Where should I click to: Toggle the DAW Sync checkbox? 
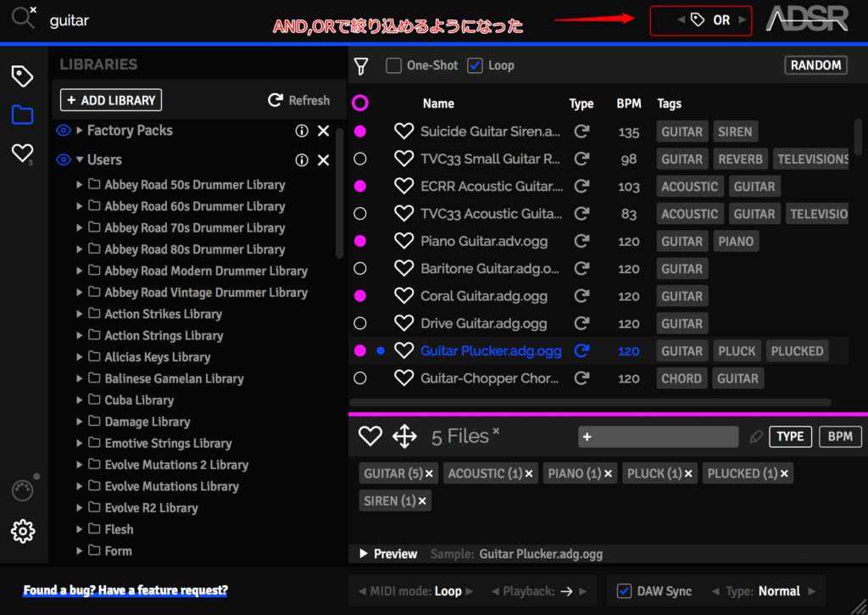(x=624, y=591)
